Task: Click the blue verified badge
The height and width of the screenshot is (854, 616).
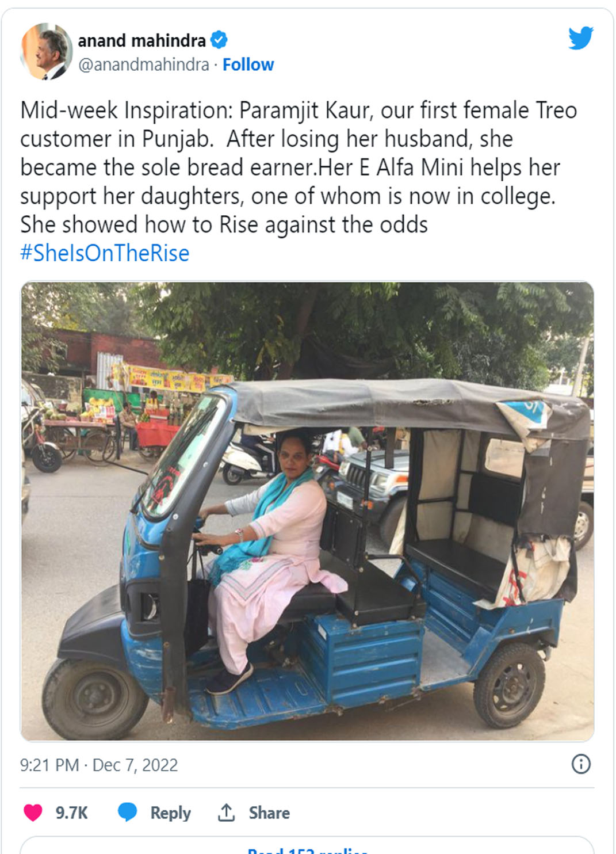Action: click(219, 40)
